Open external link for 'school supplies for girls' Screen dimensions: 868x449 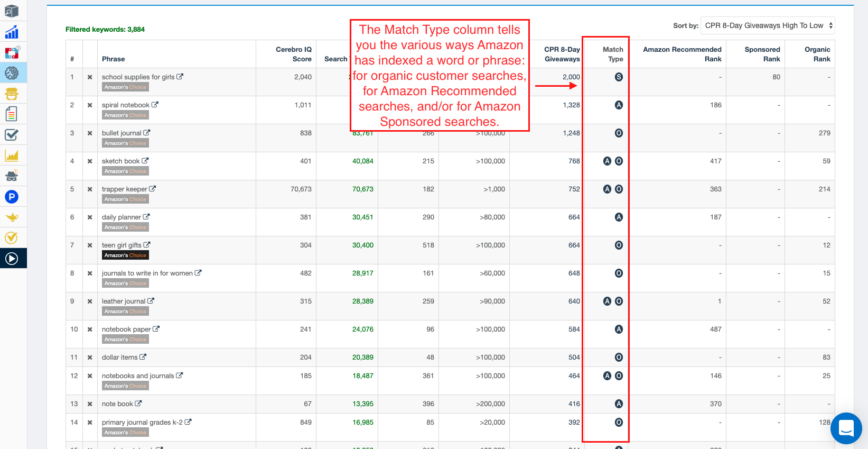(x=180, y=77)
